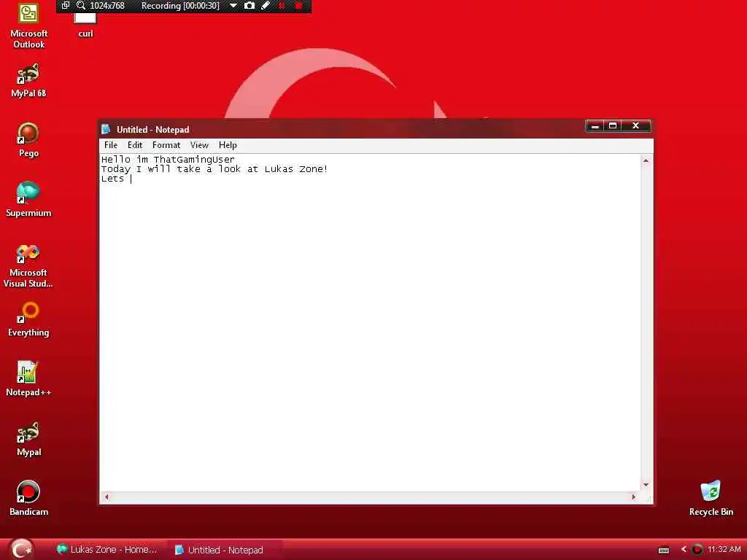747x560 pixels.
Task: Click the 1024x768 resolution label
Action: point(107,6)
